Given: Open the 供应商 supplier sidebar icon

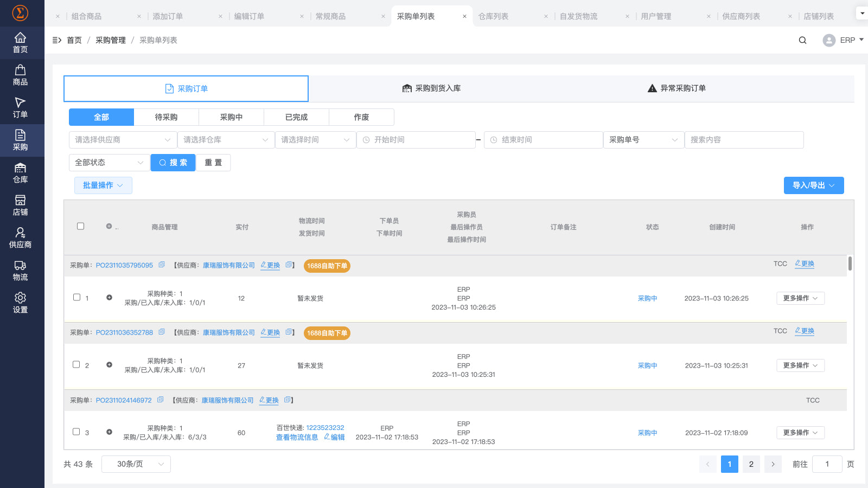Looking at the screenshot, I should pos(20,238).
